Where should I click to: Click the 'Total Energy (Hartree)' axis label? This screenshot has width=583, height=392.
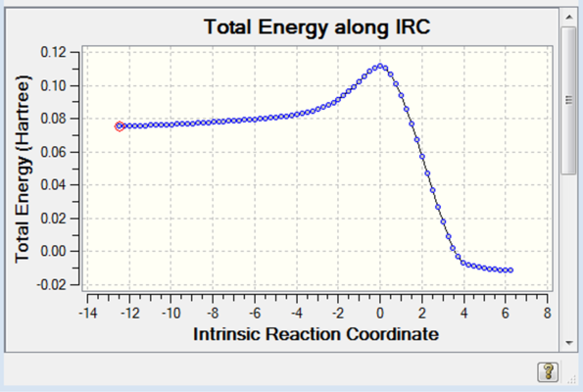(23, 170)
